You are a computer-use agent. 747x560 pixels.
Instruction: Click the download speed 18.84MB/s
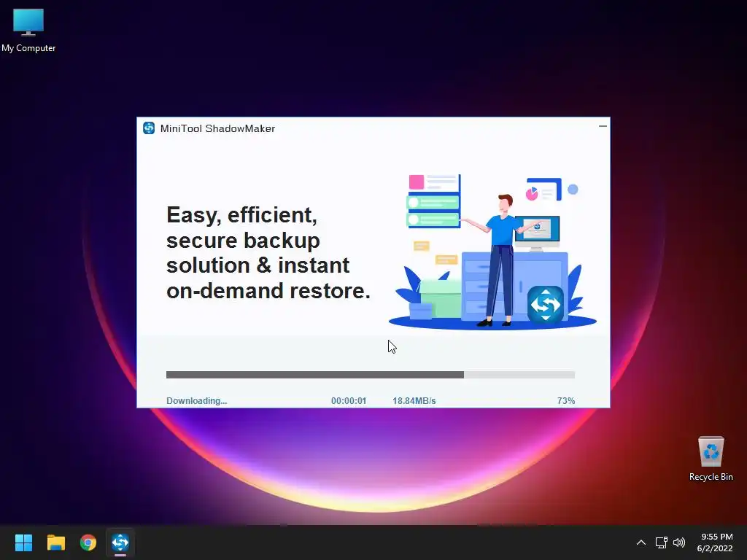(x=414, y=401)
